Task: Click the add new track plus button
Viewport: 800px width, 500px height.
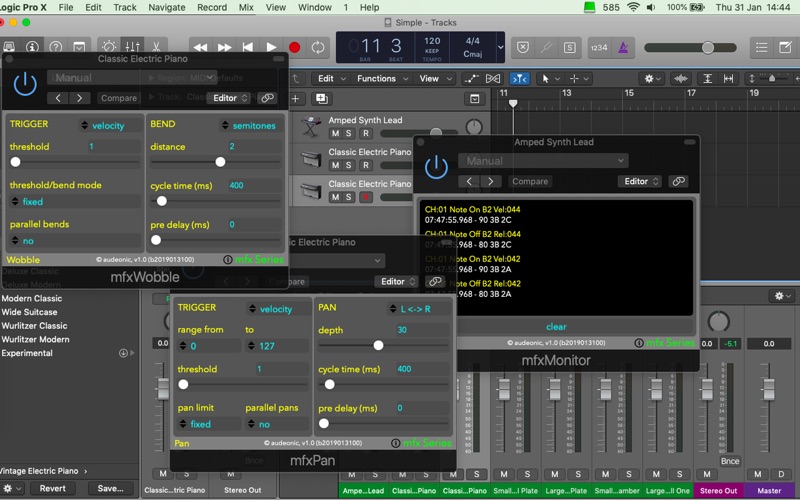Action: (295, 98)
